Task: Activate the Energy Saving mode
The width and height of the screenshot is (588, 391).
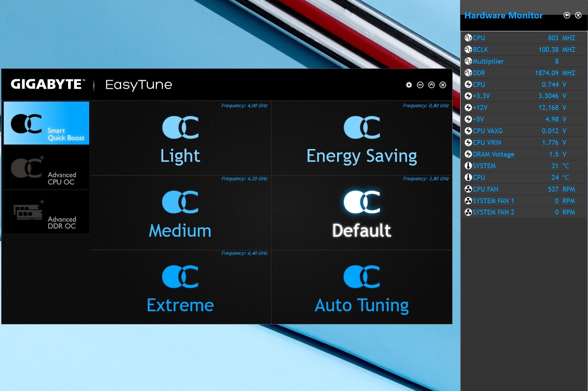Action: [362, 139]
